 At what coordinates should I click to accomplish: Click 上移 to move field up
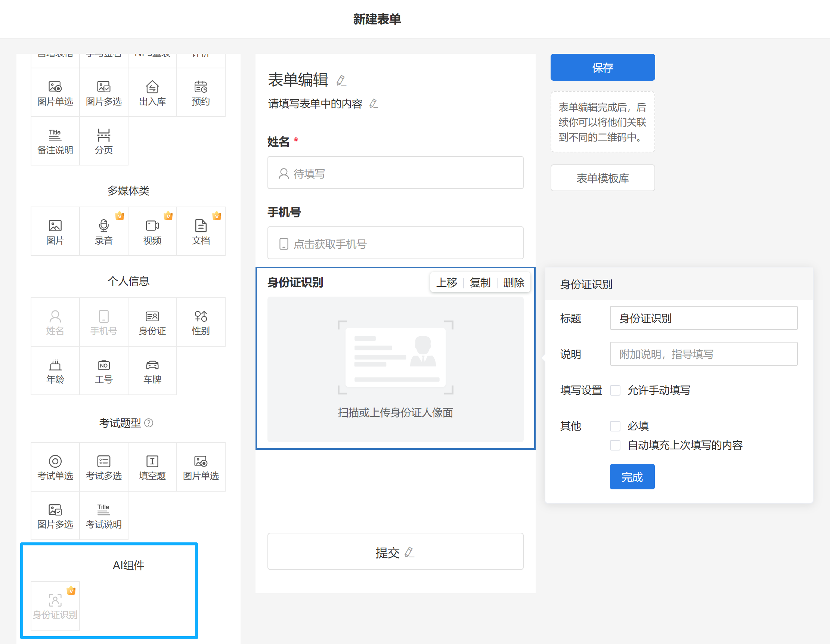pyautogui.click(x=446, y=282)
